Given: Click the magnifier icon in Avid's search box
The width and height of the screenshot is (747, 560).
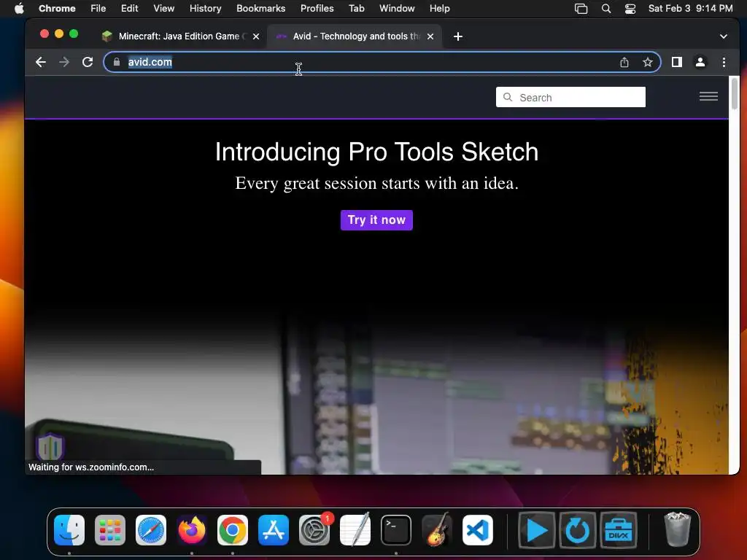Looking at the screenshot, I should tap(508, 97).
